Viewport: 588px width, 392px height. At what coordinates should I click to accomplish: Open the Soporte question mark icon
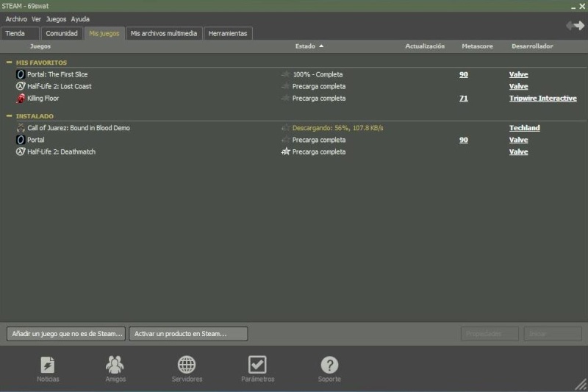pyautogui.click(x=329, y=365)
